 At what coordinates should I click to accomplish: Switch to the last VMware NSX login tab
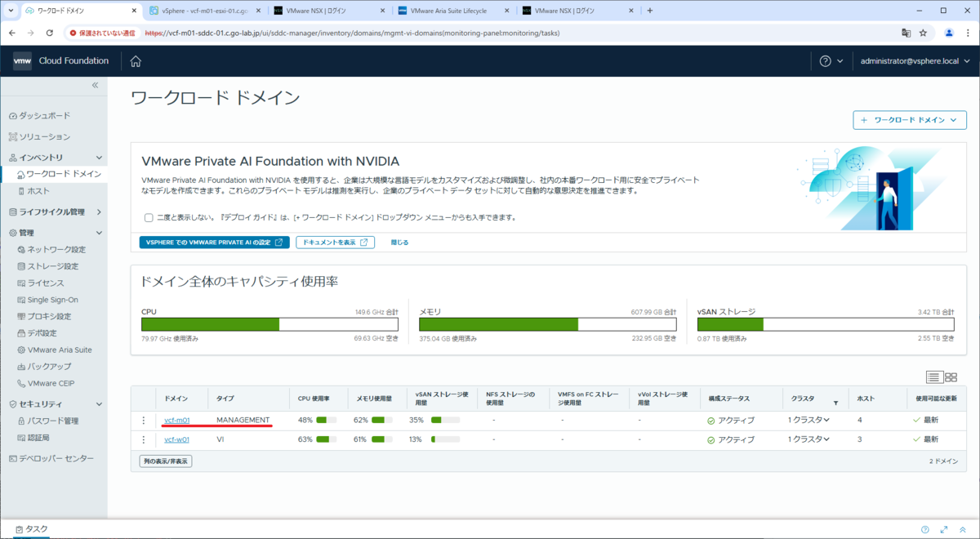tap(578, 11)
